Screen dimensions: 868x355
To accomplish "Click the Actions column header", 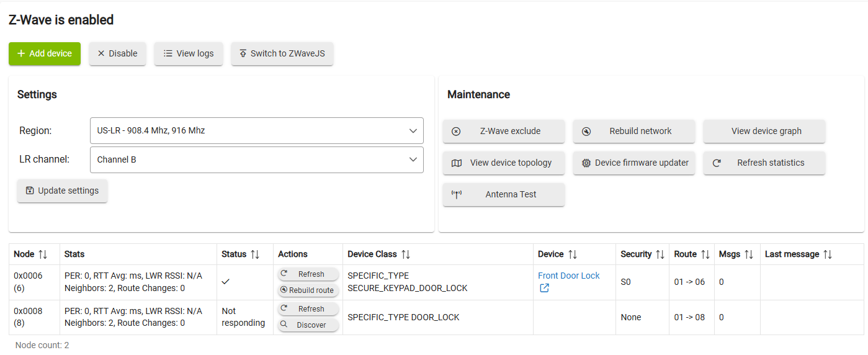I will pyautogui.click(x=293, y=254).
